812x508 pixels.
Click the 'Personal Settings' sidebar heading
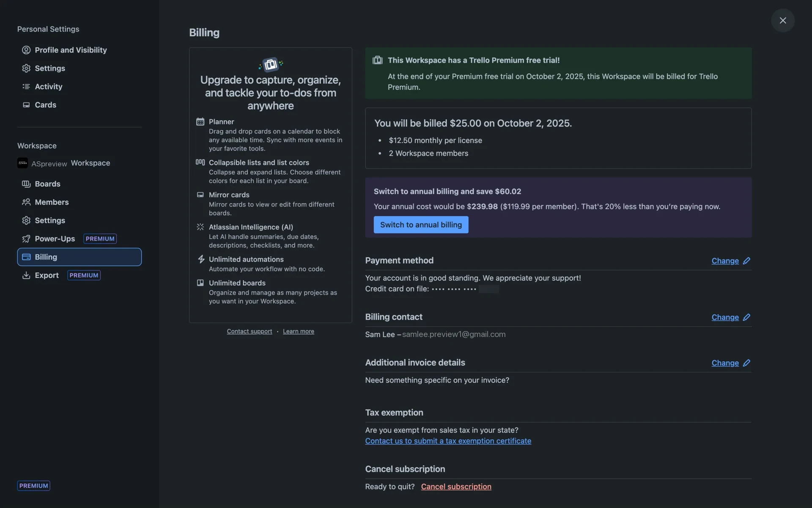pyautogui.click(x=48, y=29)
